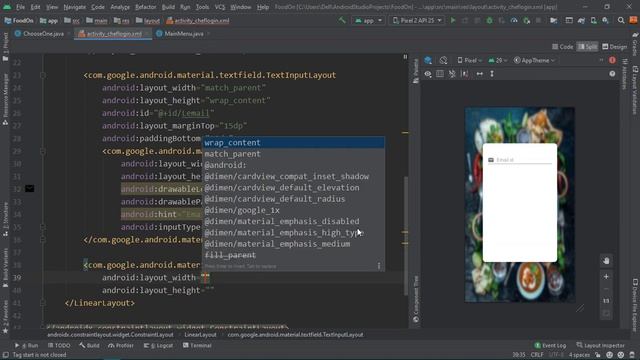Screen dimensions: 640x360
Task: Click LinearLayout in the bottom breadcrumb
Action: [x=200, y=335]
